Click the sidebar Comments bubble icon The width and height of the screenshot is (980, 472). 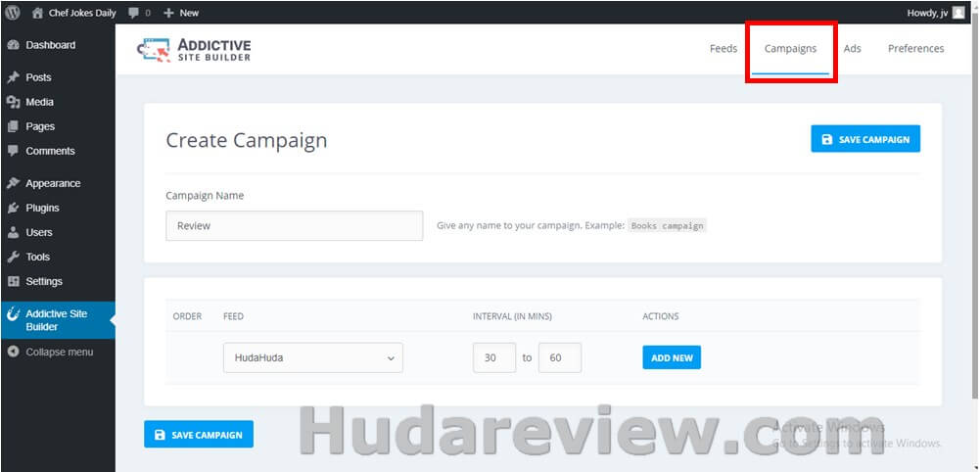point(13,151)
